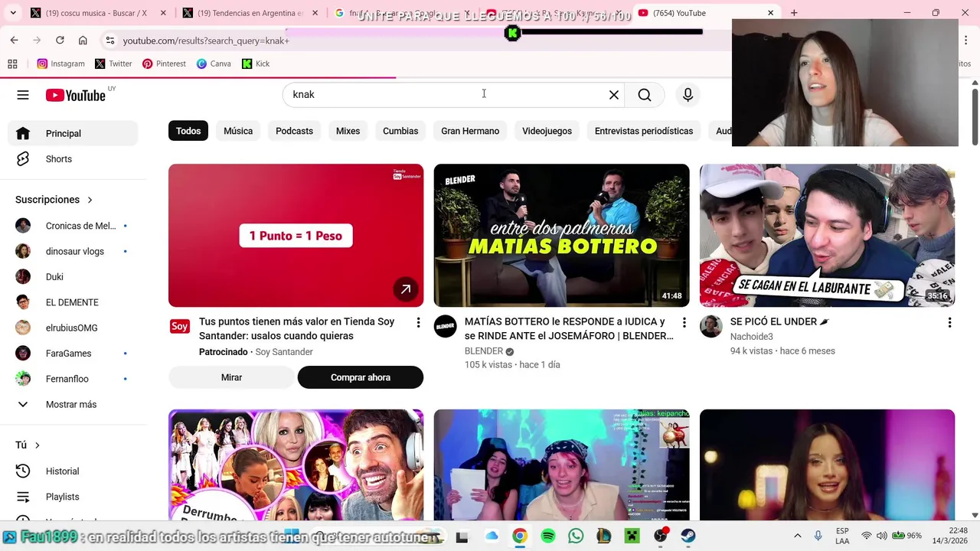
Task: Expand the Tú section chevron
Action: 37,445
